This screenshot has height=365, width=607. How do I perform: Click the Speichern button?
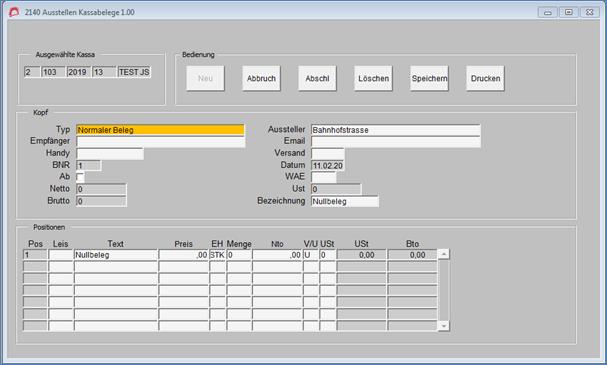click(429, 78)
